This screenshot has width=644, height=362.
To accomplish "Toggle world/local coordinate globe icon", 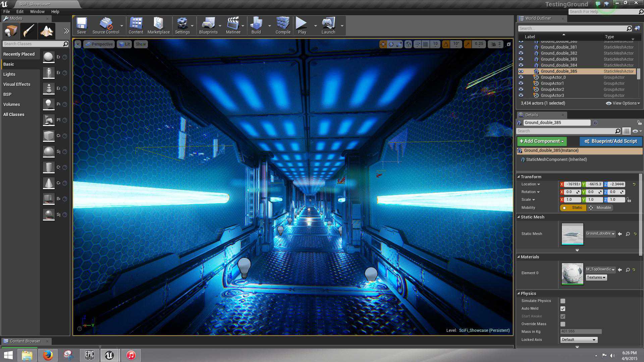I will 408,44.
